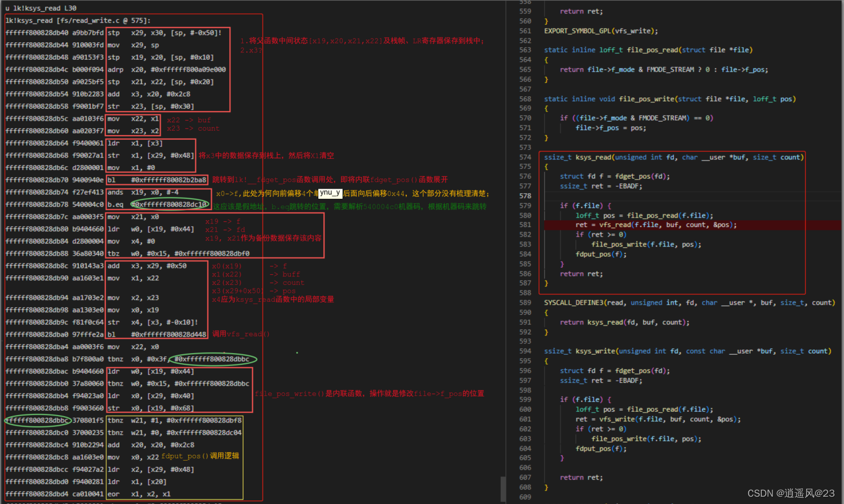Click line number 574 in editor gutter

[525, 157]
